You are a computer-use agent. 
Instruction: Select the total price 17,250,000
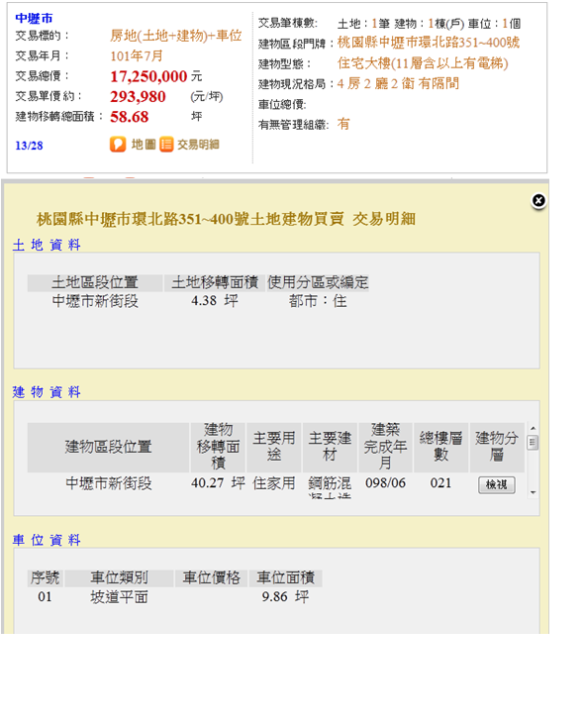(x=148, y=76)
